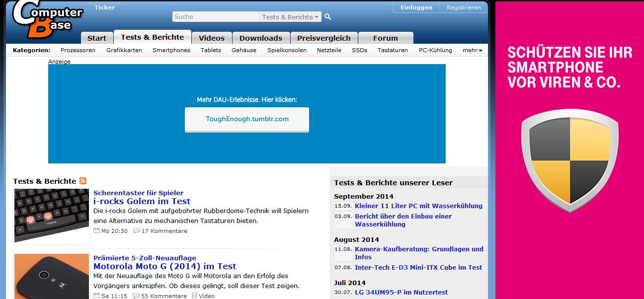
Task: Click calendar icon next to Mo 20:50
Action: (x=96, y=231)
